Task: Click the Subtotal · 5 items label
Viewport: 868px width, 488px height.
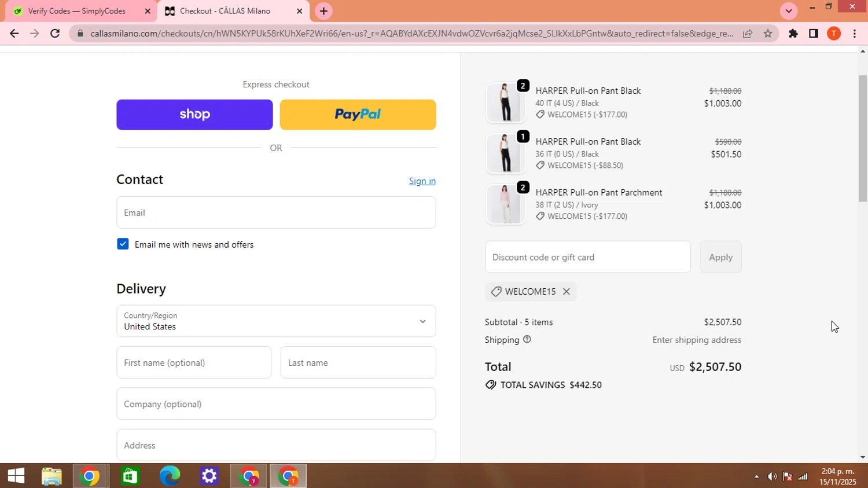Action: pyautogui.click(x=518, y=322)
